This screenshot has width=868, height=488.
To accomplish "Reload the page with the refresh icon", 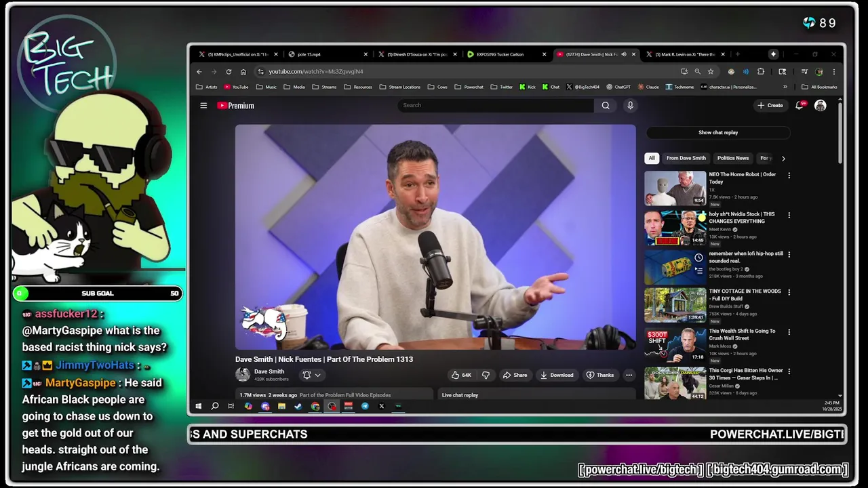I will (229, 71).
